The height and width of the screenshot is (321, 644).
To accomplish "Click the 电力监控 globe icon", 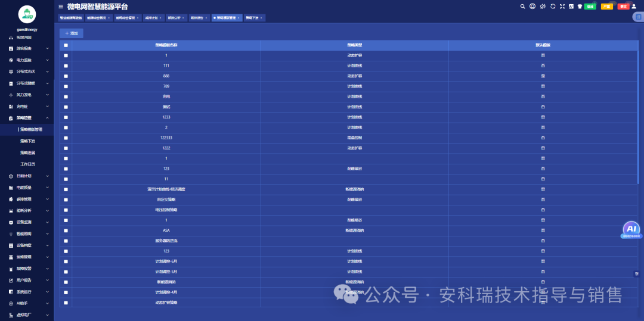I will click(11, 60).
